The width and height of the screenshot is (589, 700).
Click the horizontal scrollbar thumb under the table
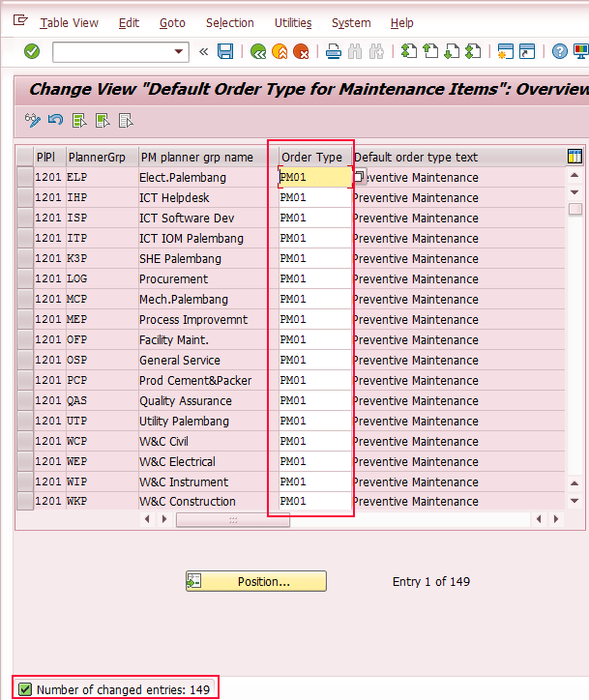(233, 519)
